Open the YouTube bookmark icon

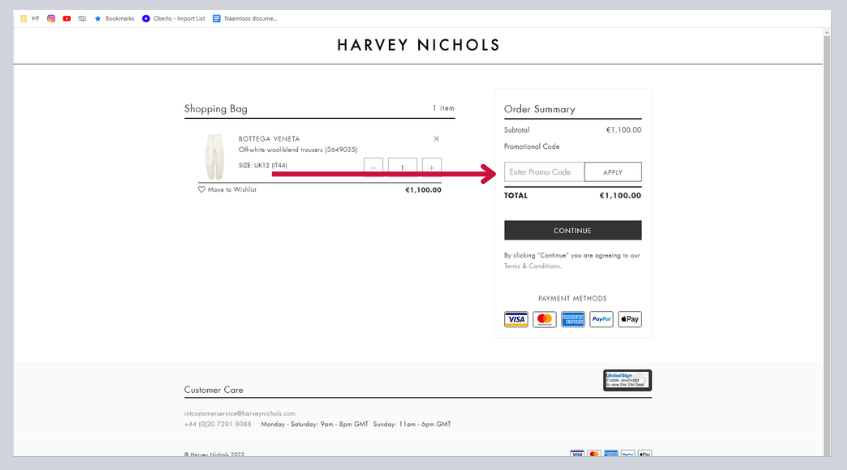click(x=66, y=18)
